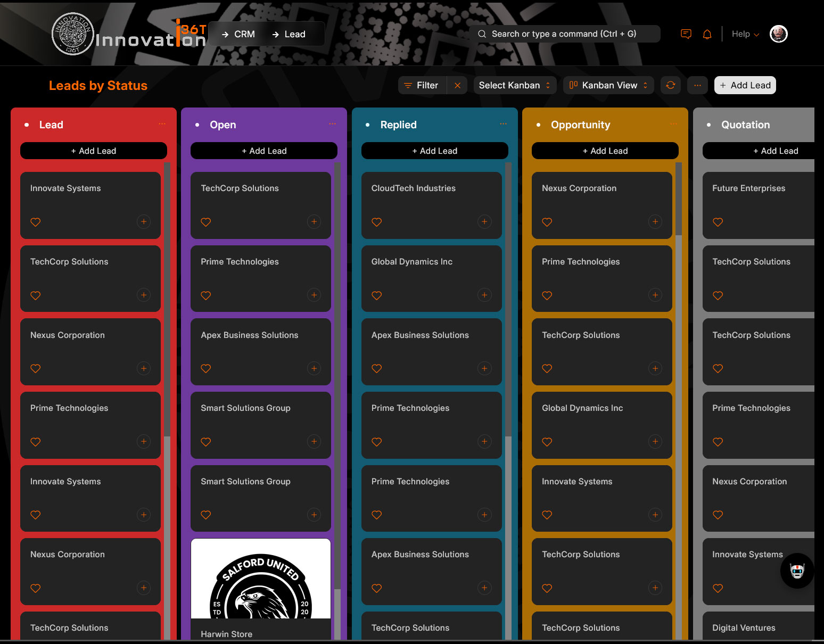
Task: Favorite the Future Enterprises card
Action: (x=718, y=222)
